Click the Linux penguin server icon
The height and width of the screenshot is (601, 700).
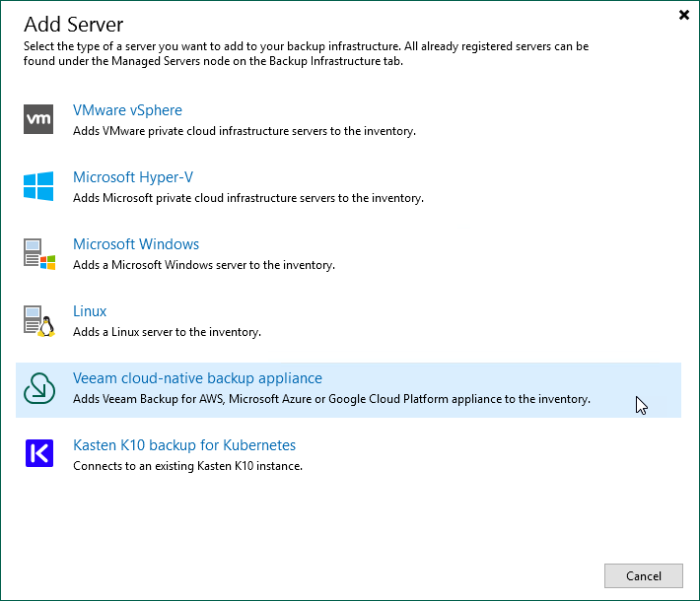click(38, 320)
